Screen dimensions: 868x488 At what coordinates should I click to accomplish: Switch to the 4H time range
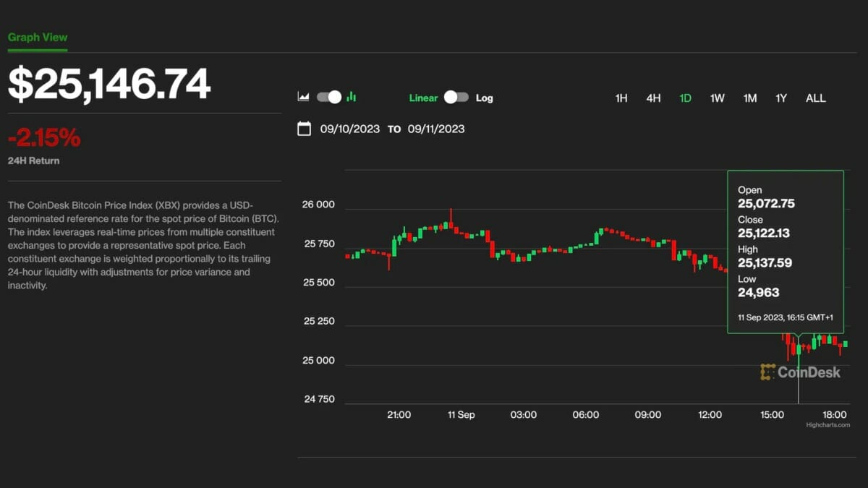tap(653, 98)
